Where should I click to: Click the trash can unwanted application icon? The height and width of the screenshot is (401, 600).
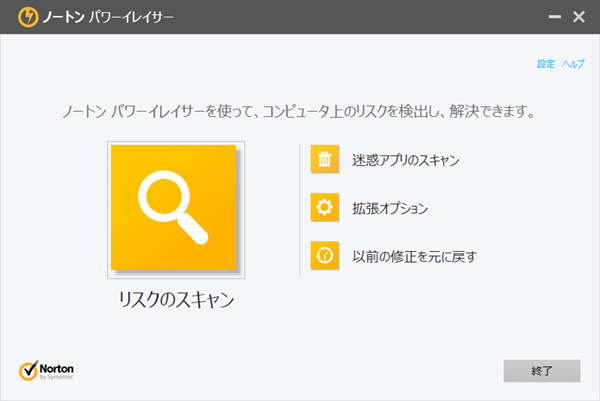324,159
